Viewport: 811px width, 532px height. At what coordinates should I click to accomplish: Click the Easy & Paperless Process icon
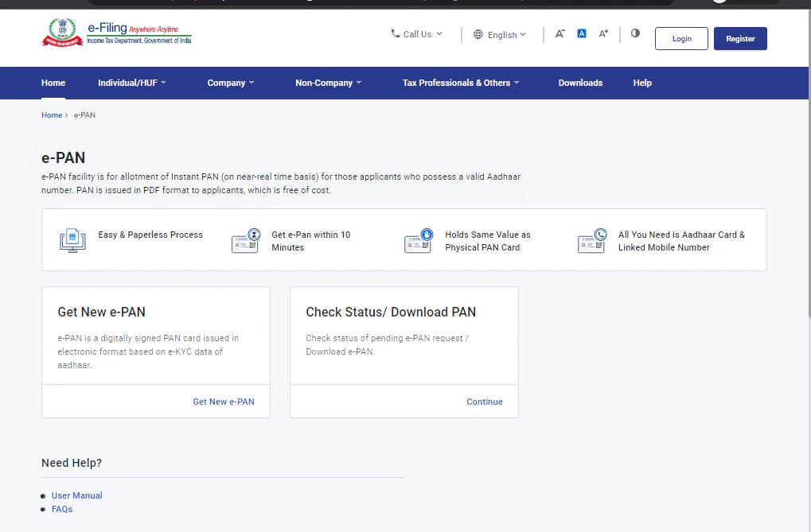(72, 240)
